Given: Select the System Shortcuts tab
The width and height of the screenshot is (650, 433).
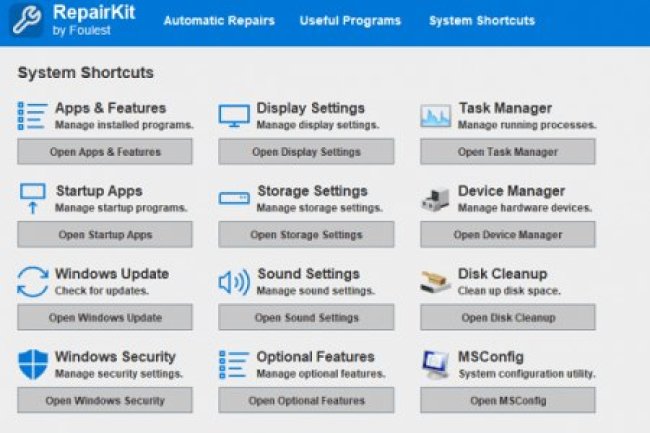Looking at the screenshot, I should pos(481,20).
